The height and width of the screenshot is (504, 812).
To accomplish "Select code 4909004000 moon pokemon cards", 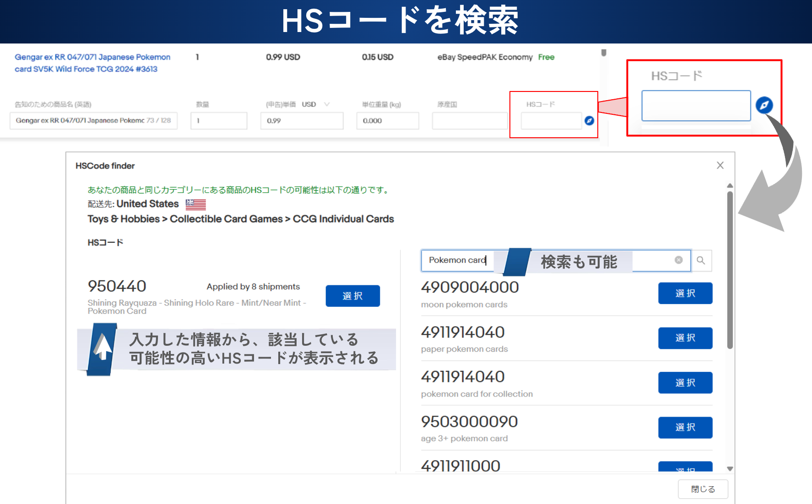I will pyautogui.click(x=685, y=293).
